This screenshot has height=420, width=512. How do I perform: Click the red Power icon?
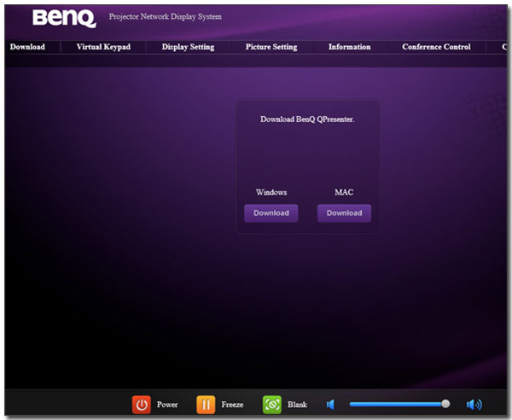point(142,405)
